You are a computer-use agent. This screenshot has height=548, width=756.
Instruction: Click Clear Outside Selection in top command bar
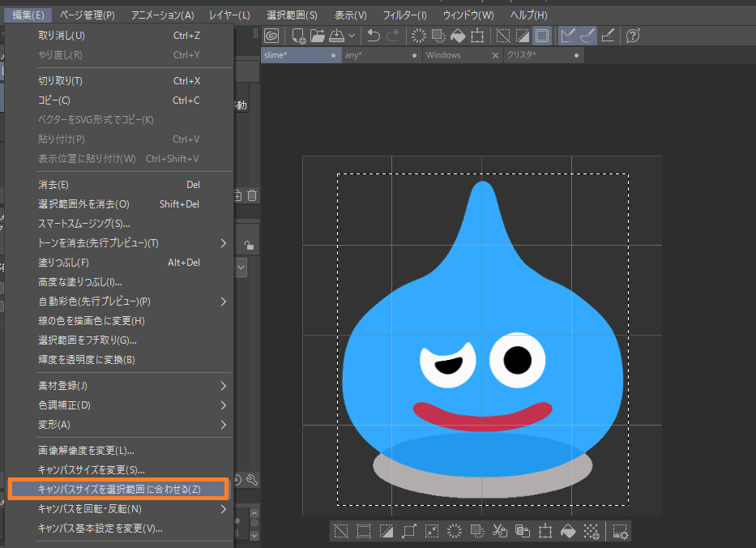pyautogui.click(x=438, y=36)
